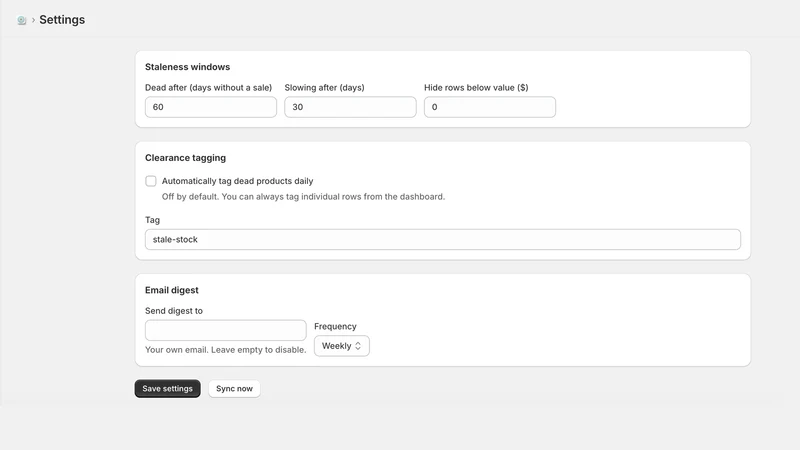Select the 'Slowing after (days)' input
800x450 pixels.
(x=350, y=107)
